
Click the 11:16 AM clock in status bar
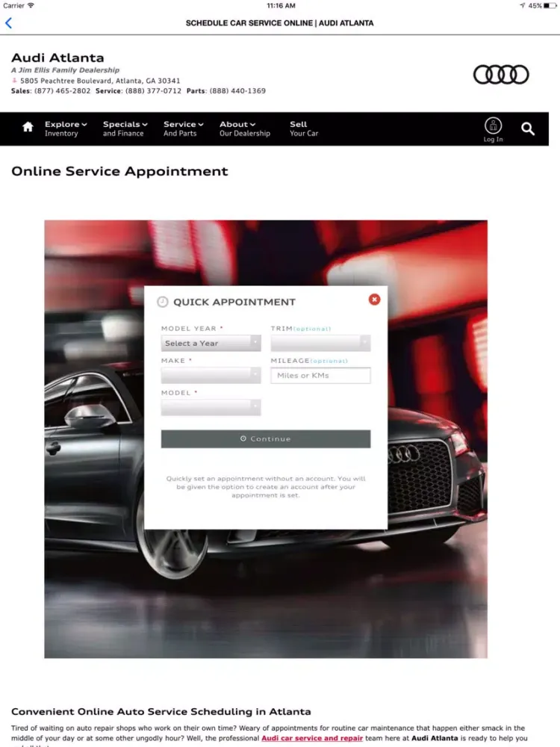coord(281,6)
